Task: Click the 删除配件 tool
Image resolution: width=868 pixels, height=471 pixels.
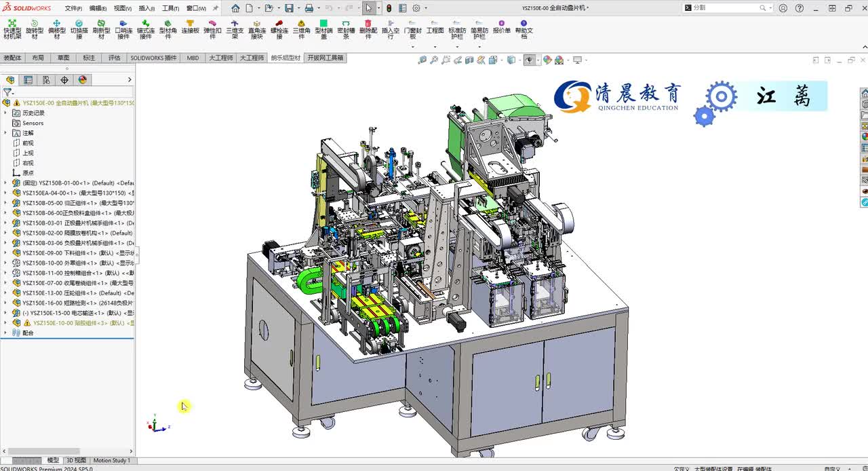Action: (368, 30)
